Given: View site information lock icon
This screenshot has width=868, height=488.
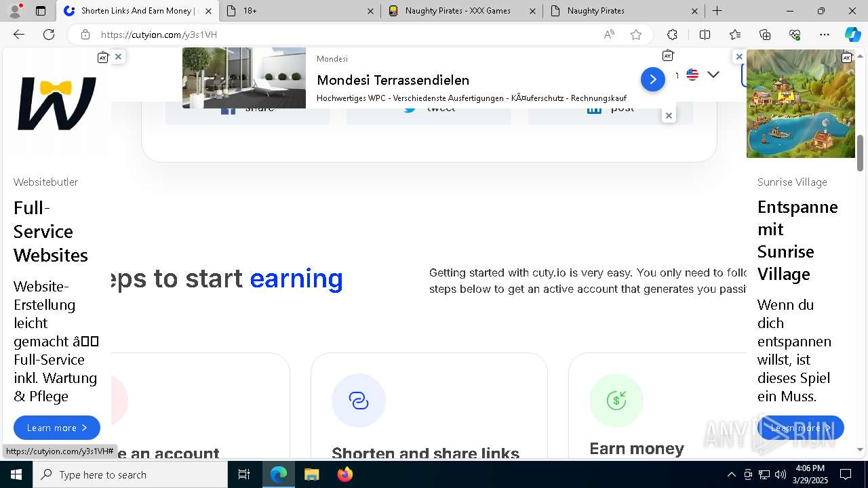Looking at the screenshot, I should (85, 35).
